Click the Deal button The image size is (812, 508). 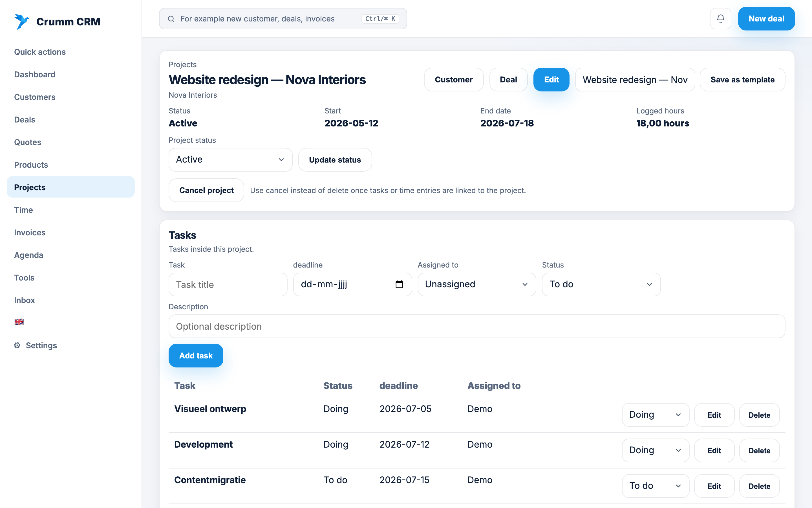508,80
